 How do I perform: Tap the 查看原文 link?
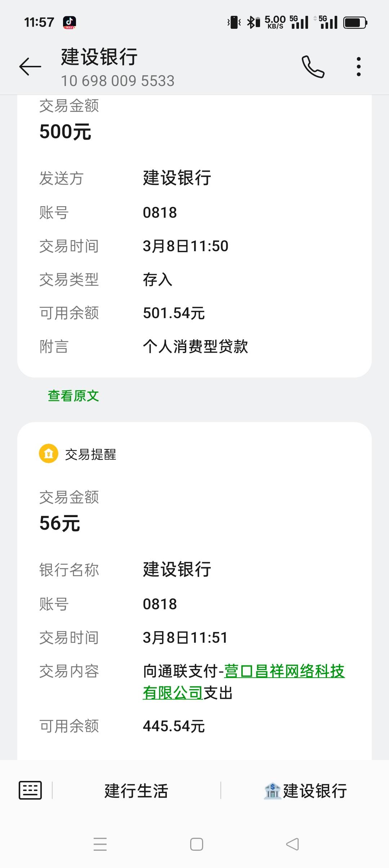click(x=73, y=396)
